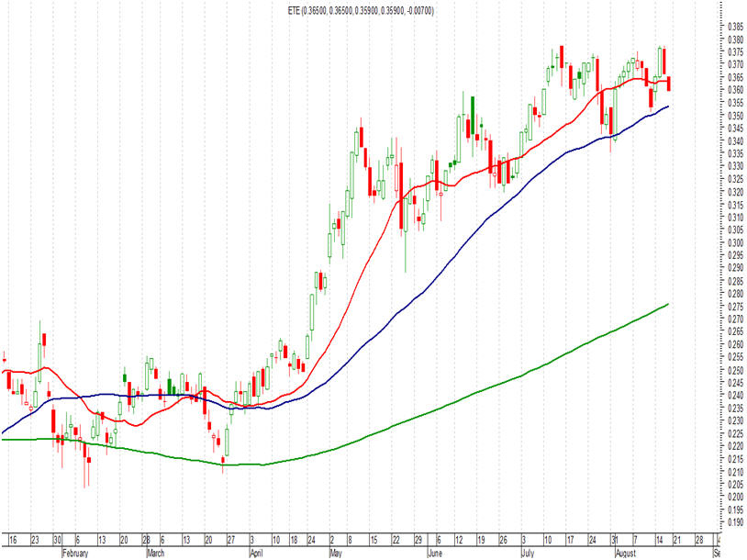Select the 0.310 price axis label

pos(737,218)
